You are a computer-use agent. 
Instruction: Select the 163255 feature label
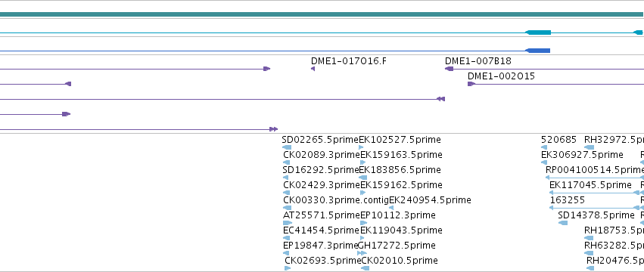click(x=568, y=200)
